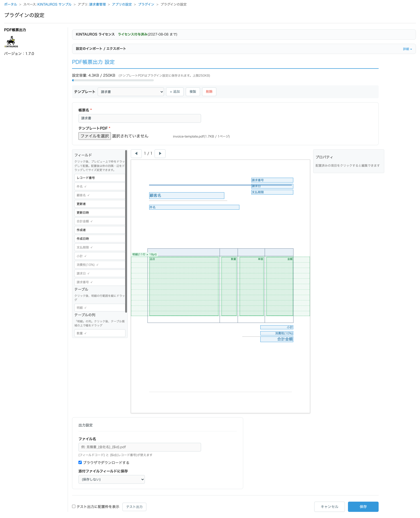Select 数量 column in preview table
Viewport: 420px width, 518px height.
pyautogui.click(x=229, y=286)
